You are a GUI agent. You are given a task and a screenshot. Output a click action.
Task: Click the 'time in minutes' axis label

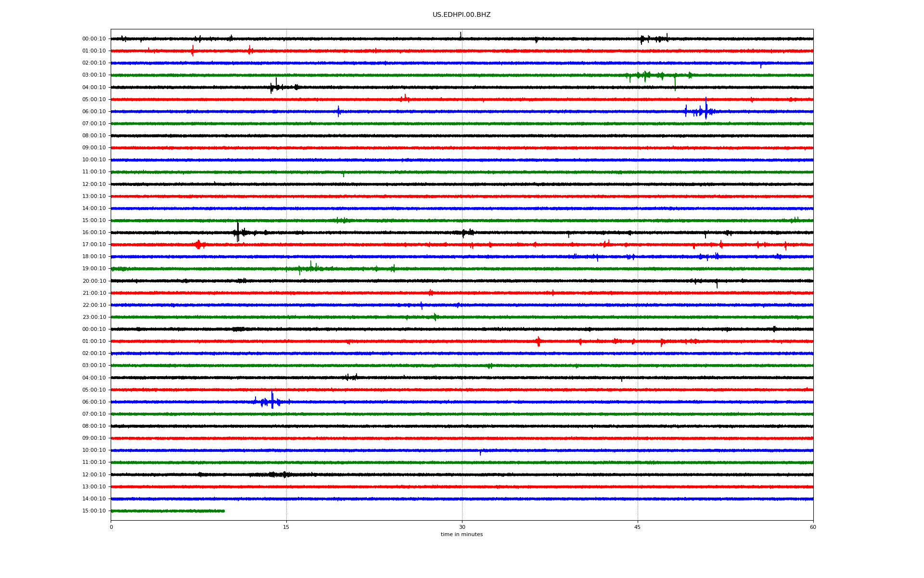point(461,534)
